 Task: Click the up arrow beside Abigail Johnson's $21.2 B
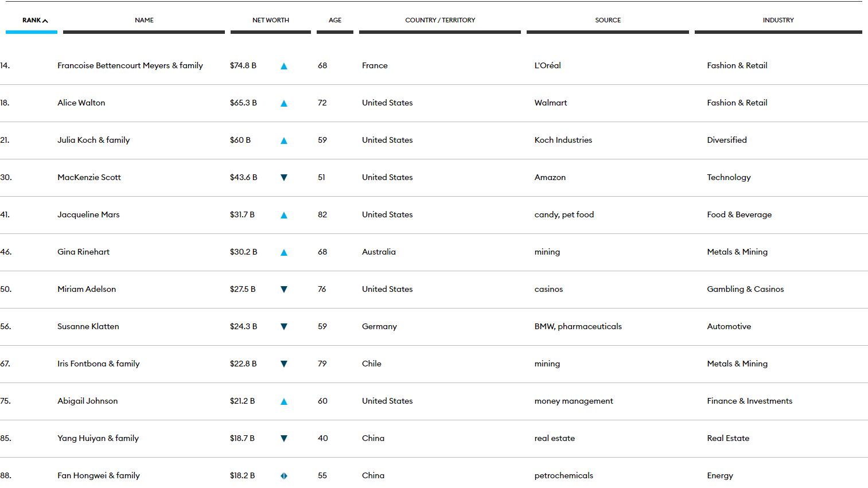(283, 401)
